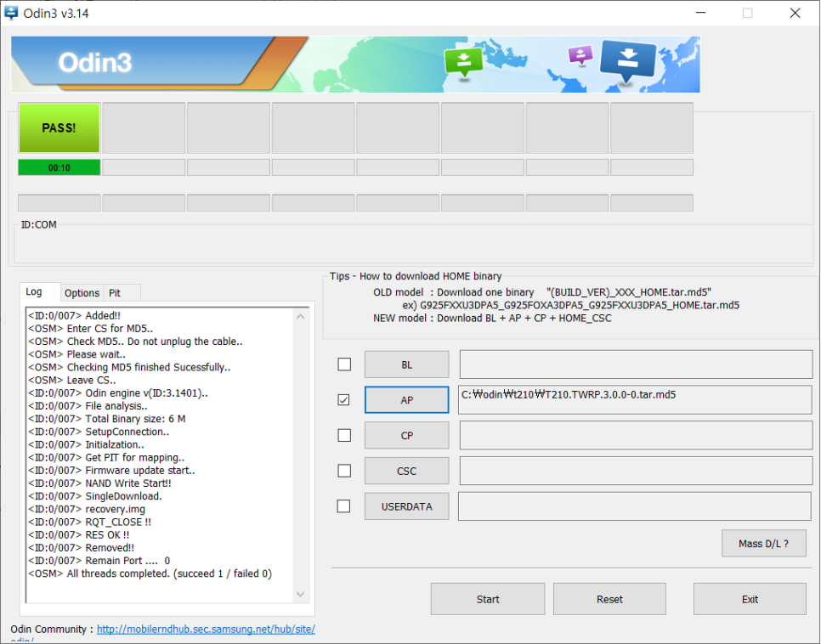
Task: Click log line 'All threads completed'
Action: tap(150, 573)
